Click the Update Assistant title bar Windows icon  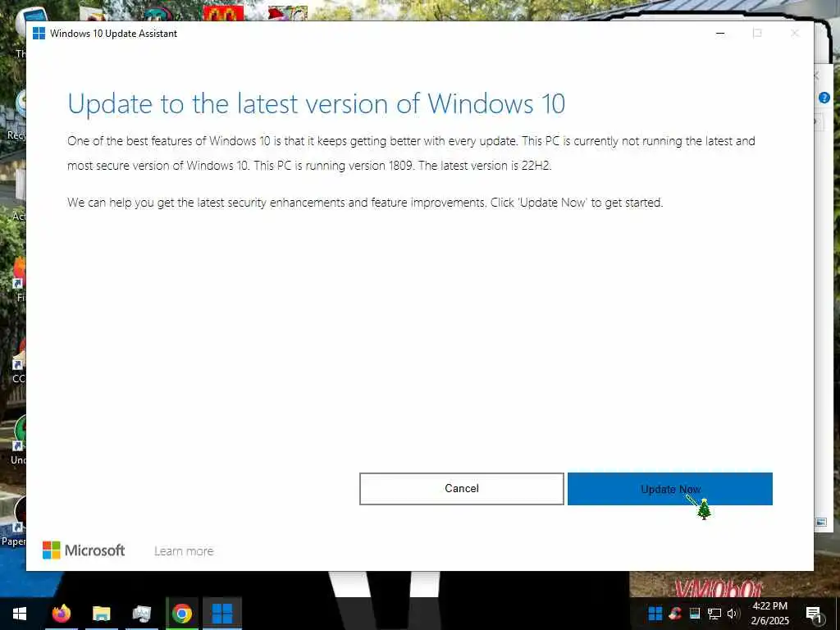coord(39,33)
